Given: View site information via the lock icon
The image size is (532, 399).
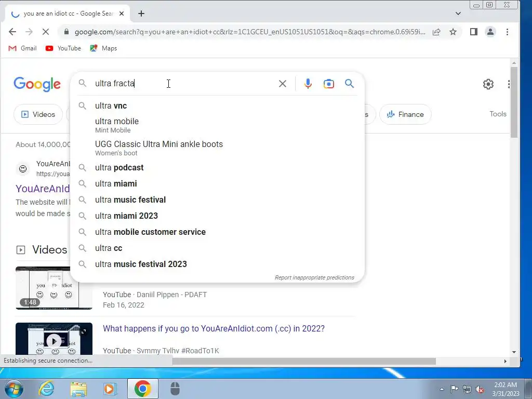Looking at the screenshot, I should point(66,32).
